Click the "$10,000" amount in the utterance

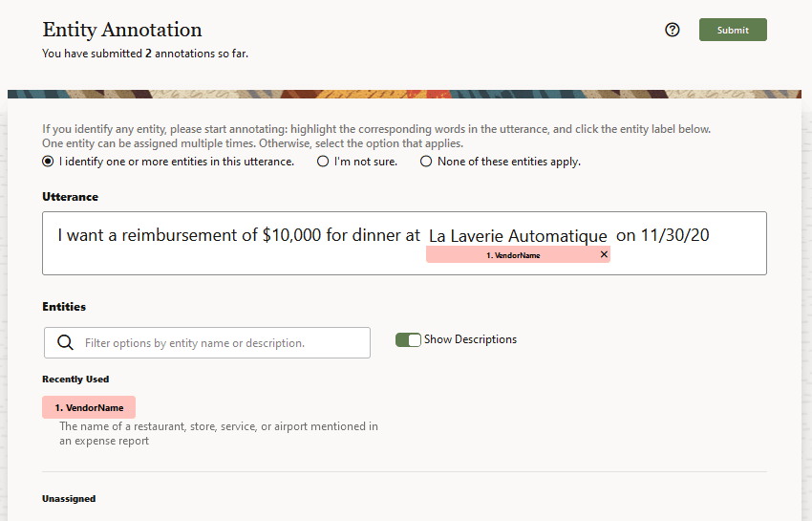click(291, 235)
